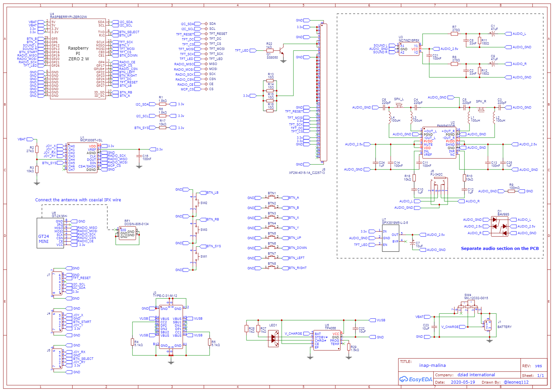Image resolution: width=554 pixels, height=392 pixels.
Task: Click the SW3 switch symbol
Action: point(195,230)
